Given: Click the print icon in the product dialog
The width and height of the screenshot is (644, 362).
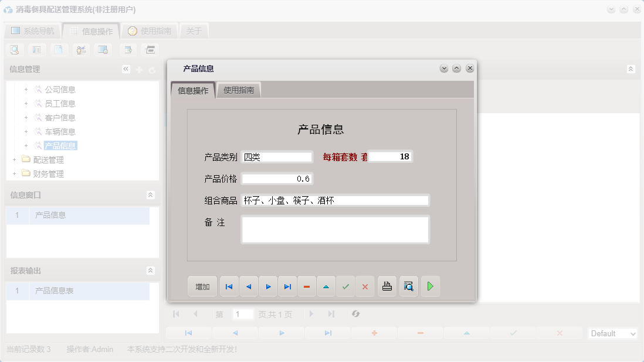Looking at the screenshot, I should (387, 286).
